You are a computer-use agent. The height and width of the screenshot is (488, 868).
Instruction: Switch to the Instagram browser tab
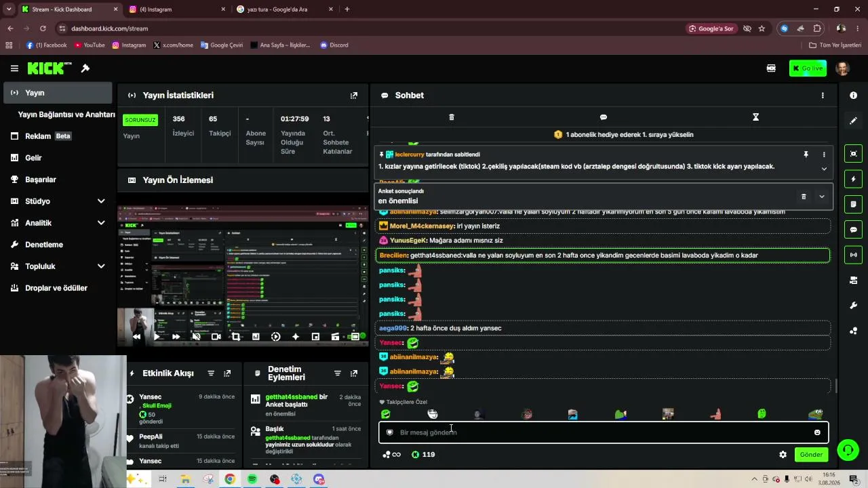coord(178,9)
